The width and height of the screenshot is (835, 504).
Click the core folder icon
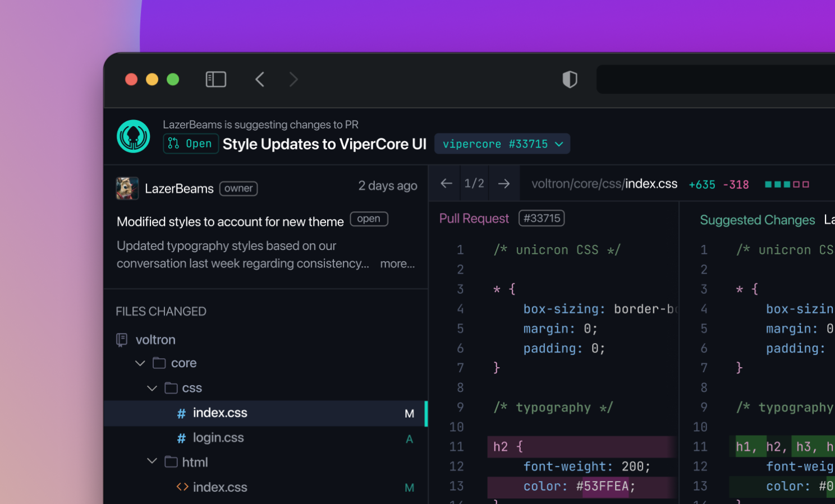[159, 363]
